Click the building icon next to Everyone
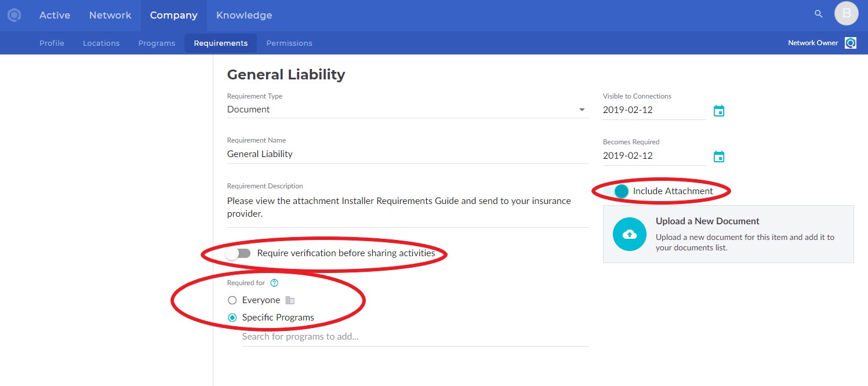The width and height of the screenshot is (868, 386). pos(290,300)
